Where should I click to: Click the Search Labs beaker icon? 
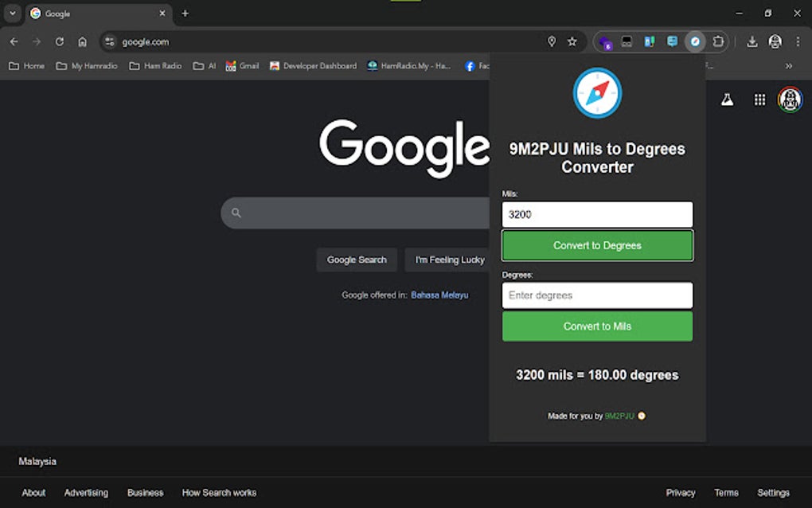pyautogui.click(x=727, y=100)
